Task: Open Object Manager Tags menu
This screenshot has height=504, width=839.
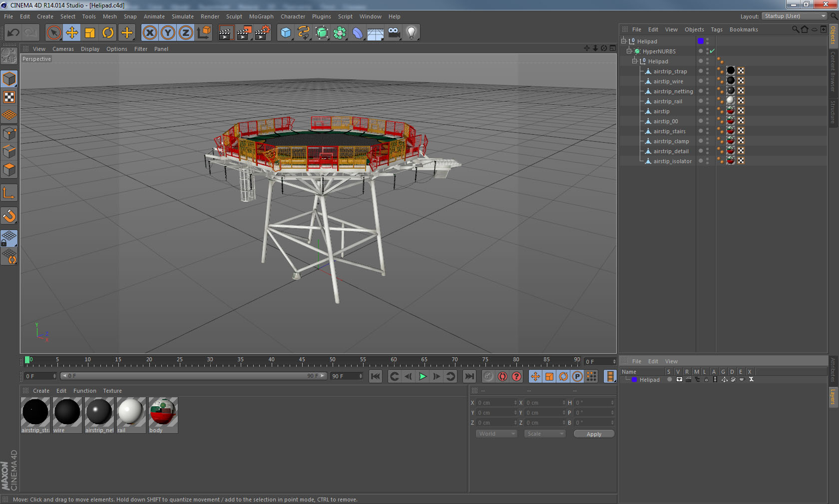Action: (x=717, y=29)
